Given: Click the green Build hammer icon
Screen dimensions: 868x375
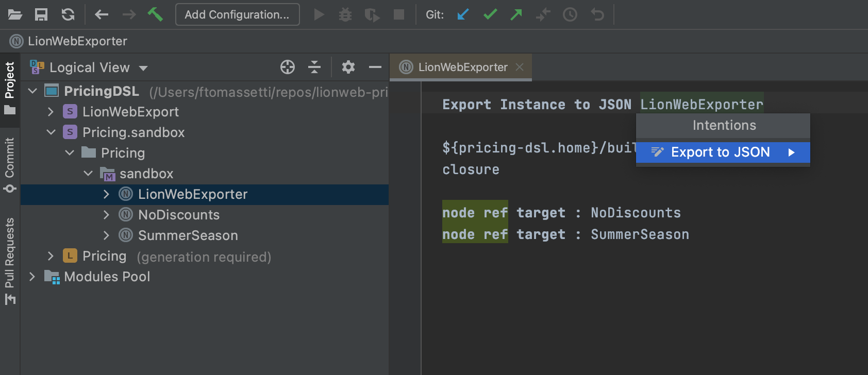Looking at the screenshot, I should click(155, 14).
